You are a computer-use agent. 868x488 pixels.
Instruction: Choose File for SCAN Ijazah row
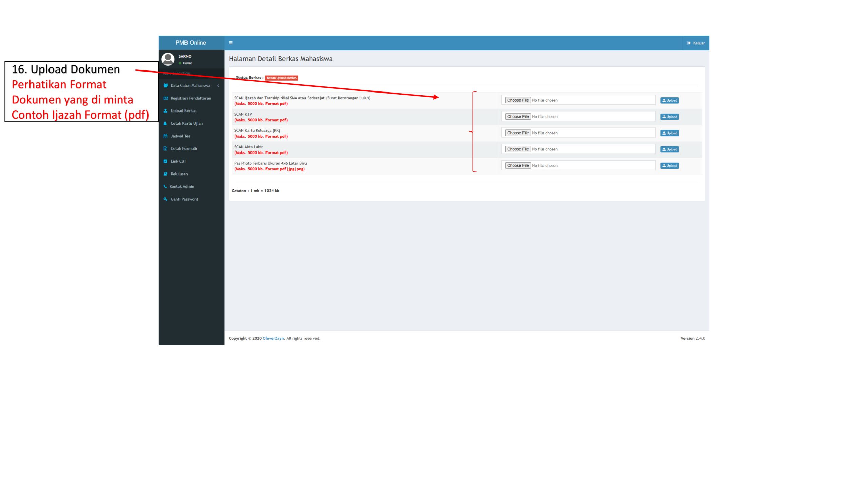click(x=517, y=100)
